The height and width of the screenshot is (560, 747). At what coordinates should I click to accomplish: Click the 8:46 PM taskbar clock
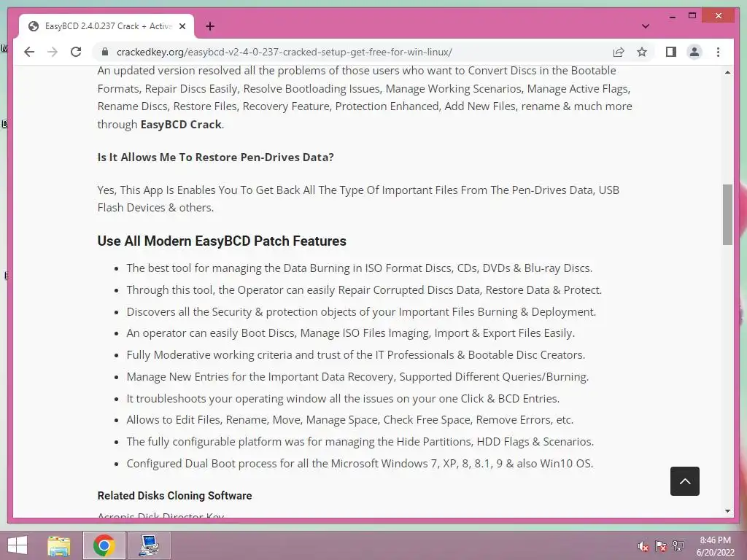point(715,546)
